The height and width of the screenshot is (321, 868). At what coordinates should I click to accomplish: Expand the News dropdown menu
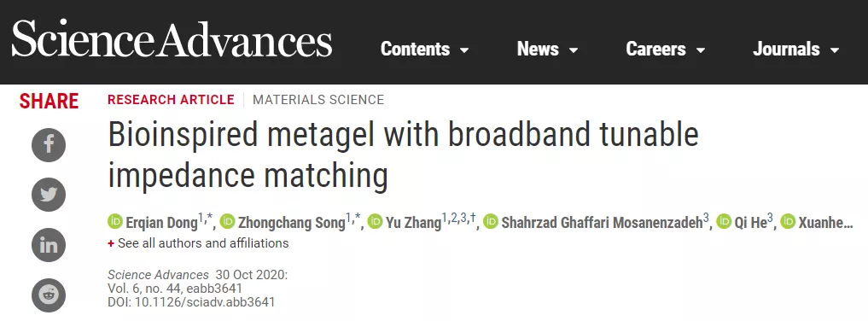(547, 50)
